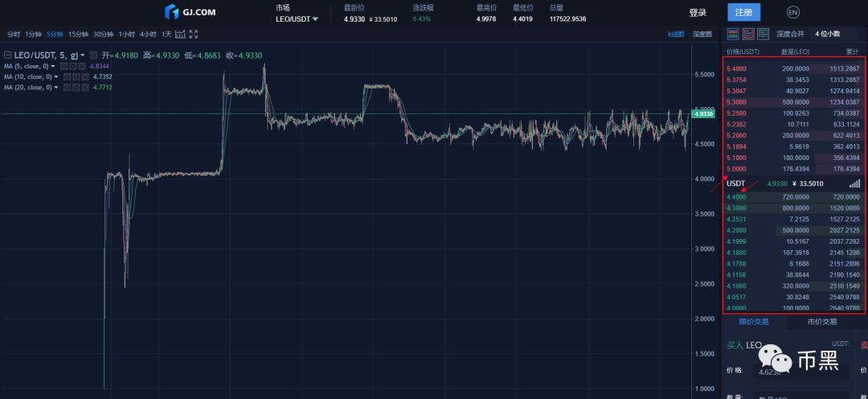This screenshot has height=399, width=868.
Task: Select bid order at price 4.1800
Action: [x=794, y=252]
